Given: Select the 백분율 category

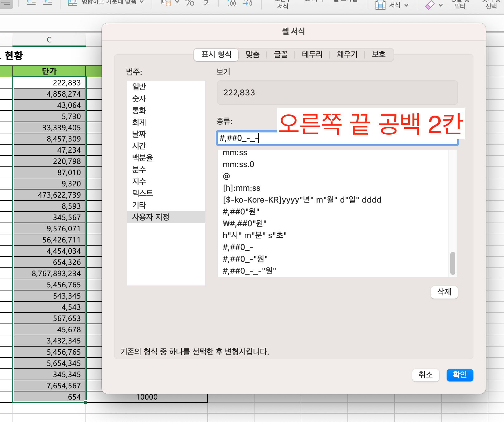Looking at the screenshot, I should (x=166, y=158).
